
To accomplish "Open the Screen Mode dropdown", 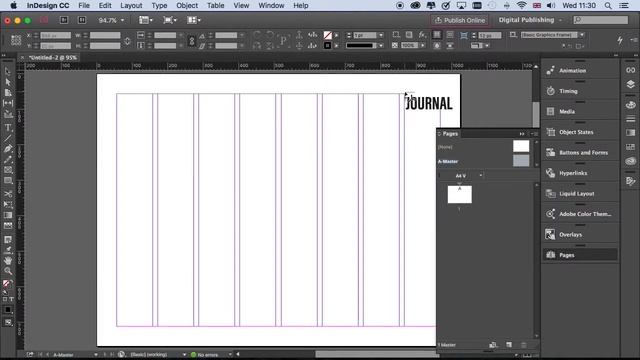I will coord(170,20).
